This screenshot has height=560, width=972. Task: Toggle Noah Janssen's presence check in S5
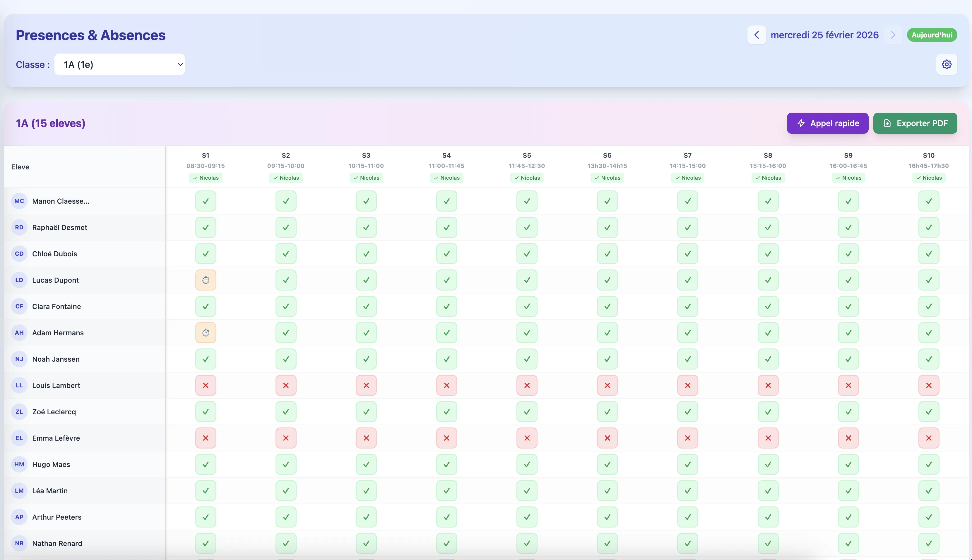pos(526,359)
